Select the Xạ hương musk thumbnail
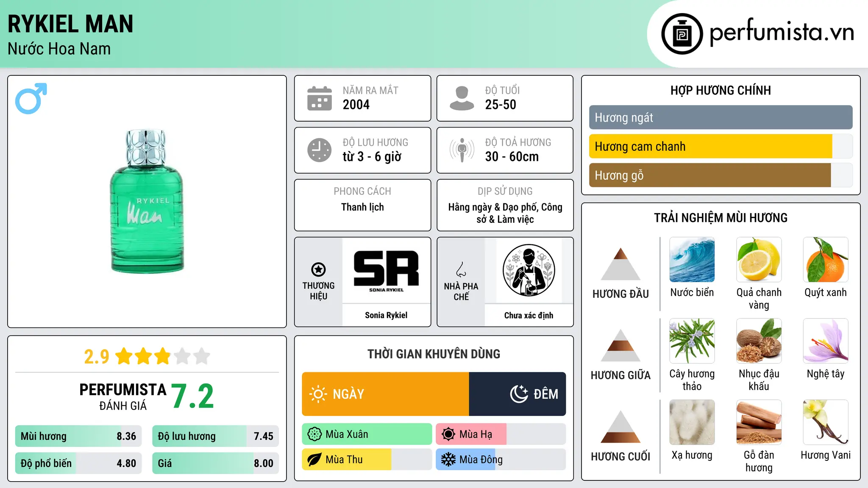 tap(692, 422)
